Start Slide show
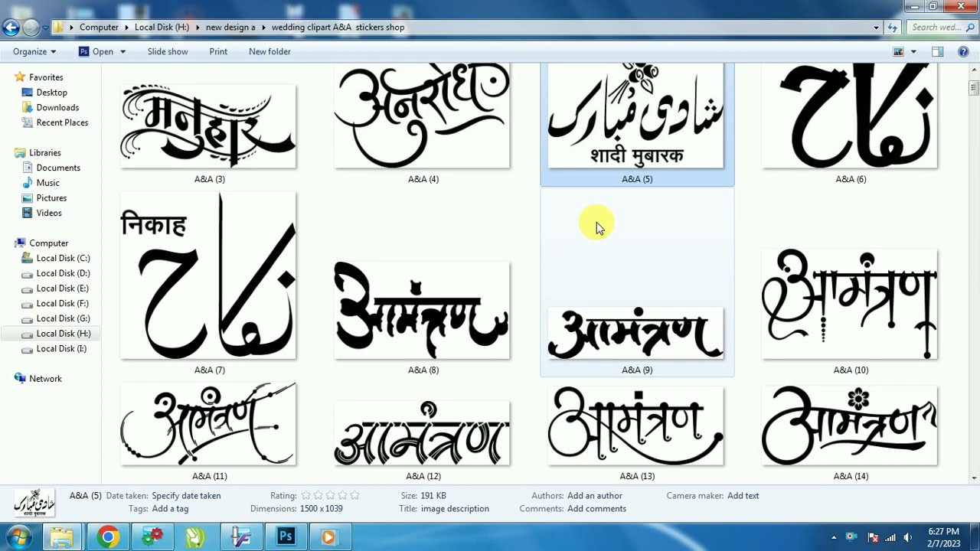 tap(168, 52)
